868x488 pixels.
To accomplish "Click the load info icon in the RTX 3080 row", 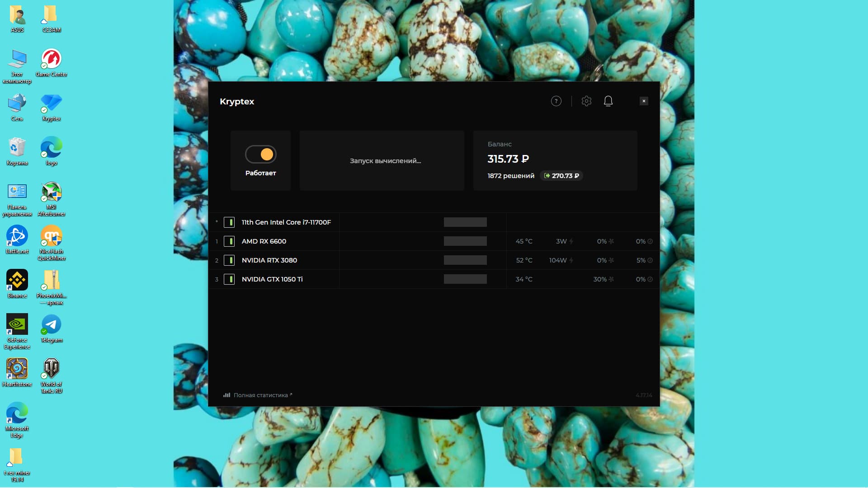I will (x=650, y=260).
